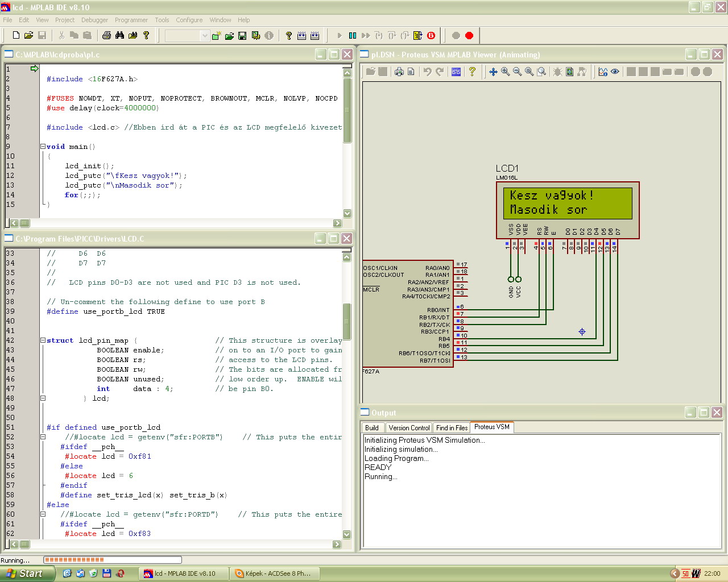Click the New File icon in the toolbar

[x=16, y=35]
